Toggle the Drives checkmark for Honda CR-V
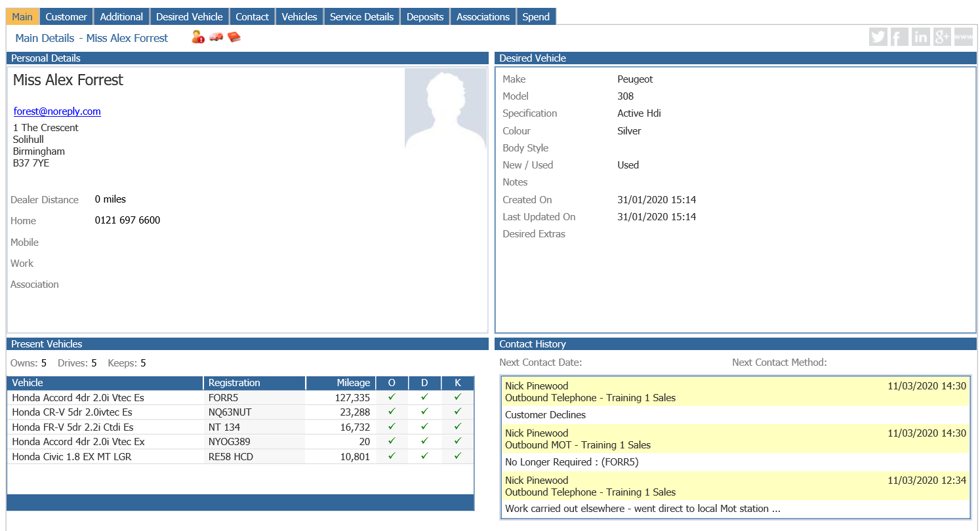Viewport: 980px width, 531px height. point(424,412)
